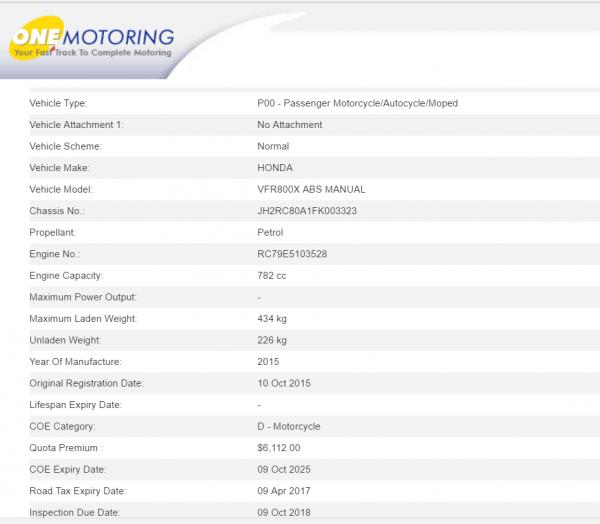Click the 'Normal' scheme value
The height and width of the screenshot is (524, 600).
[273, 146]
